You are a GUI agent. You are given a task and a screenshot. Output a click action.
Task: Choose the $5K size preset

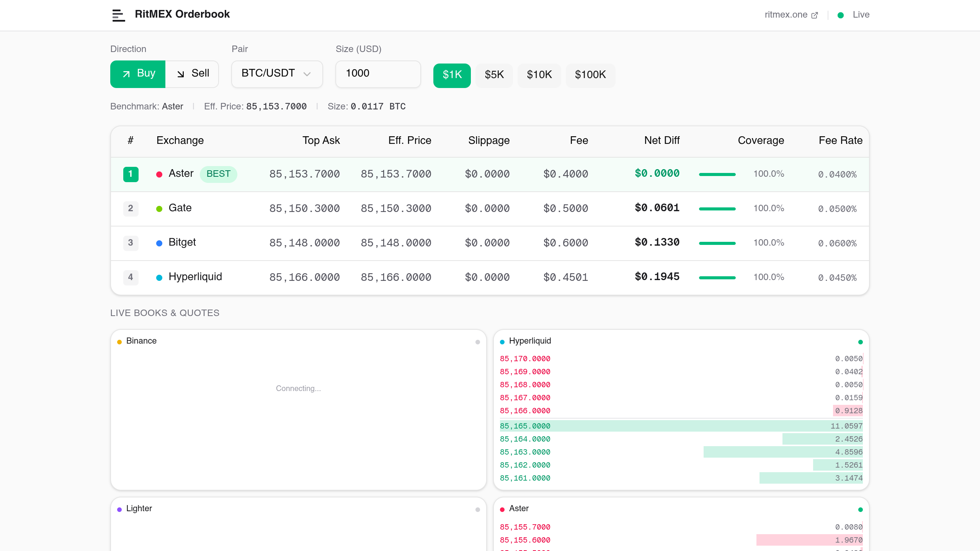point(494,75)
